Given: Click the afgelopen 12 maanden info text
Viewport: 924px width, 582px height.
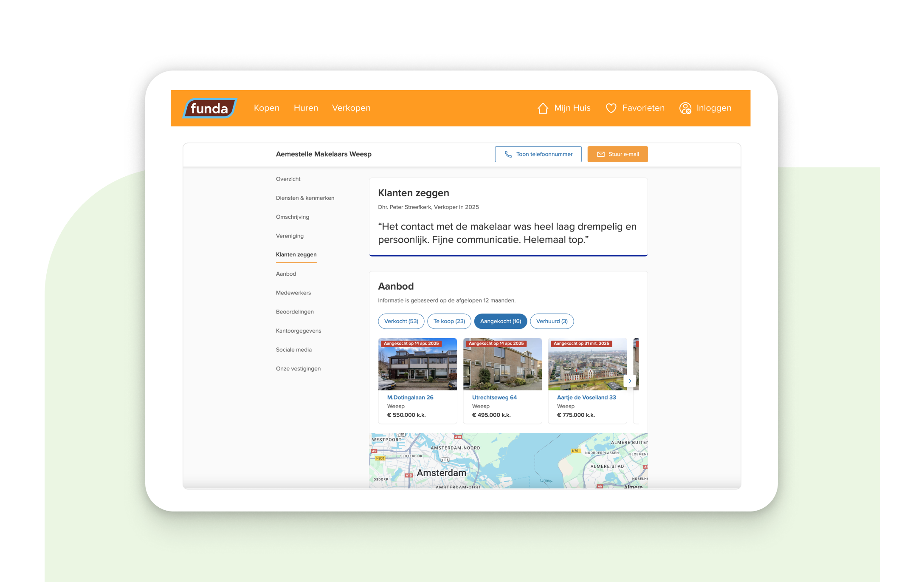Looking at the screenshot, I should (x=447, y=300).
